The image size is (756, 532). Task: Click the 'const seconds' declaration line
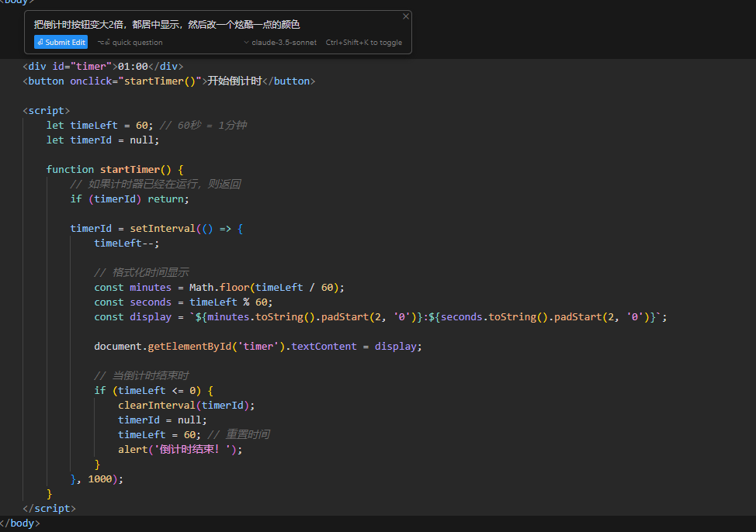point(183,302)
